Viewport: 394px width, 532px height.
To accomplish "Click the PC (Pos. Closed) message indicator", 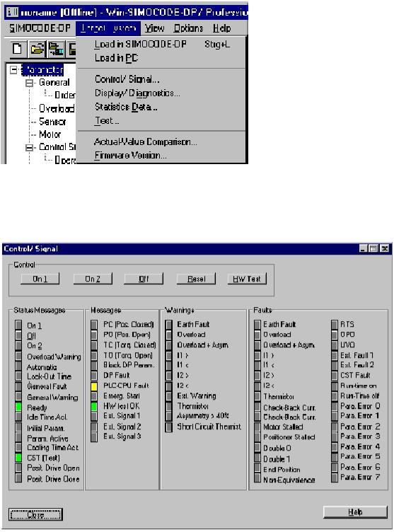I will tap(94, 324).
